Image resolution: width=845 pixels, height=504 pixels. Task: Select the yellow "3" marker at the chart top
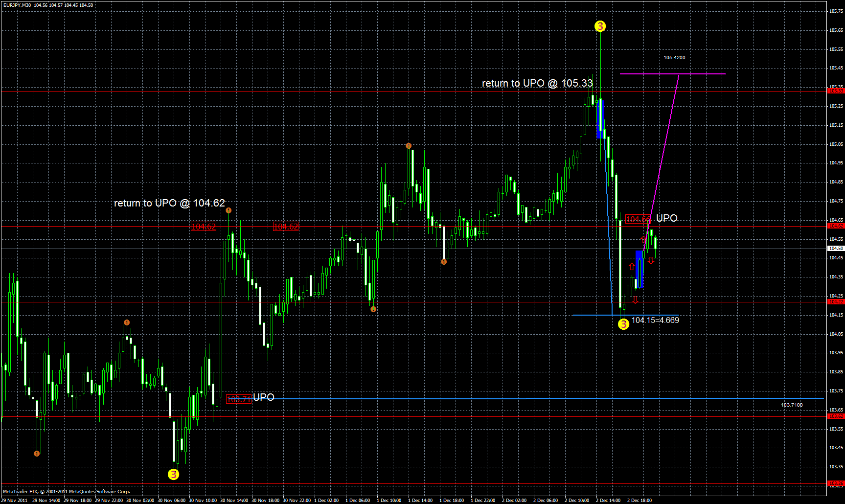tap(600, 27)
